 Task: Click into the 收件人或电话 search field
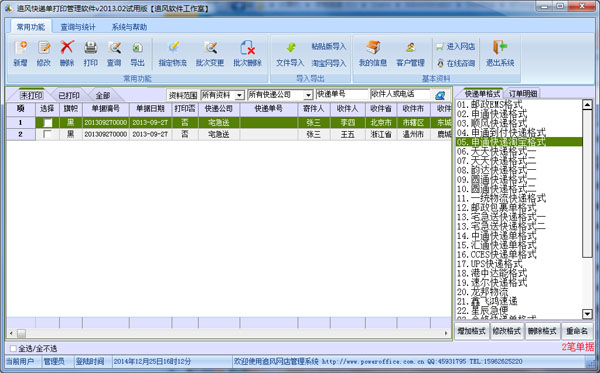(x=401, y=94)
